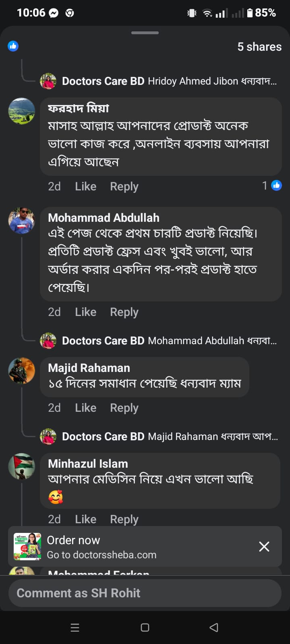Image resolution: width=290 pixels, height=644 pixels.
Task: Like Mohammad Abdullah's comment
Action: click(x=85, y=312)
